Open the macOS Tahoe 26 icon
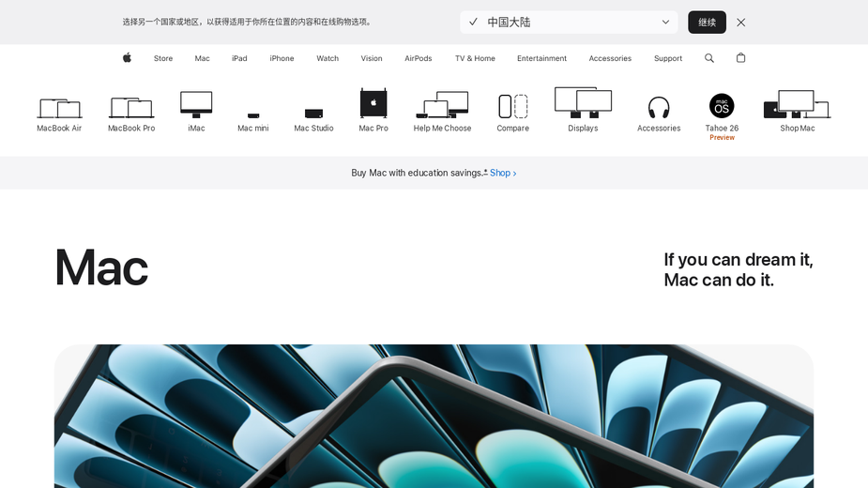This screenshot has height=488, width=868. tap(722, 106)
